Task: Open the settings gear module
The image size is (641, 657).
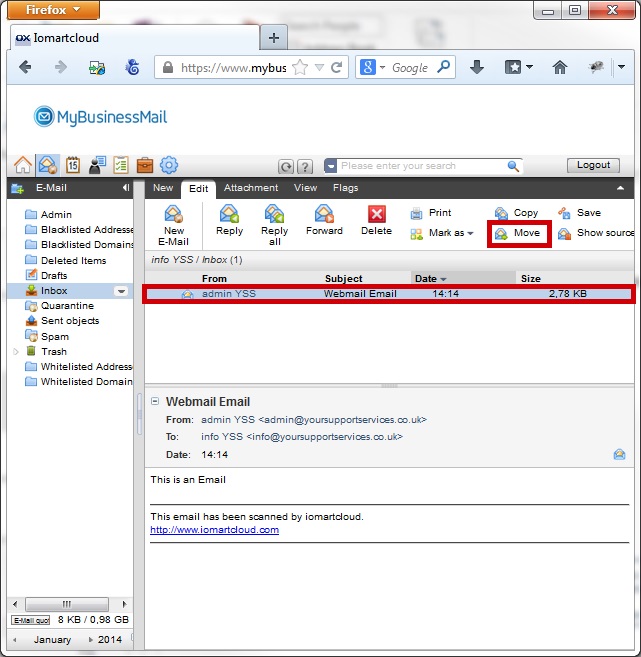Action: point(169,165)
